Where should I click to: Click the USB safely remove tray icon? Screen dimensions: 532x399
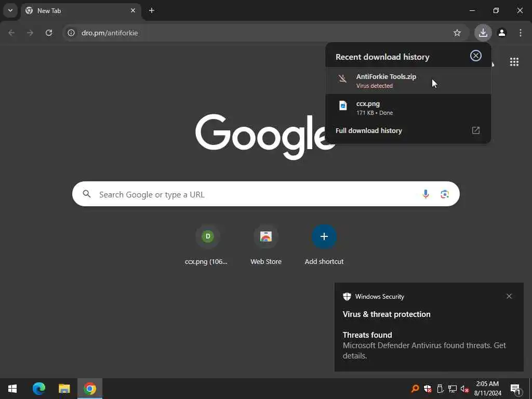click(x=440, y=389)
